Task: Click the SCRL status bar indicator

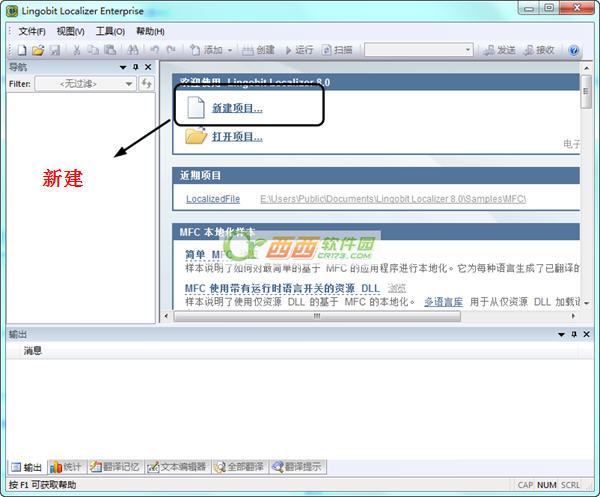Action: pyautogui.click(x=570, y=485)
